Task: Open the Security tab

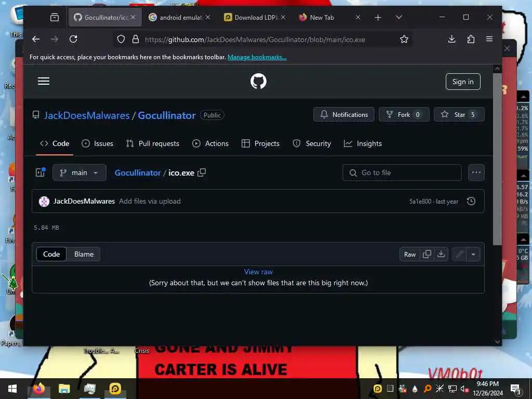Action: [x=312, y=143]
